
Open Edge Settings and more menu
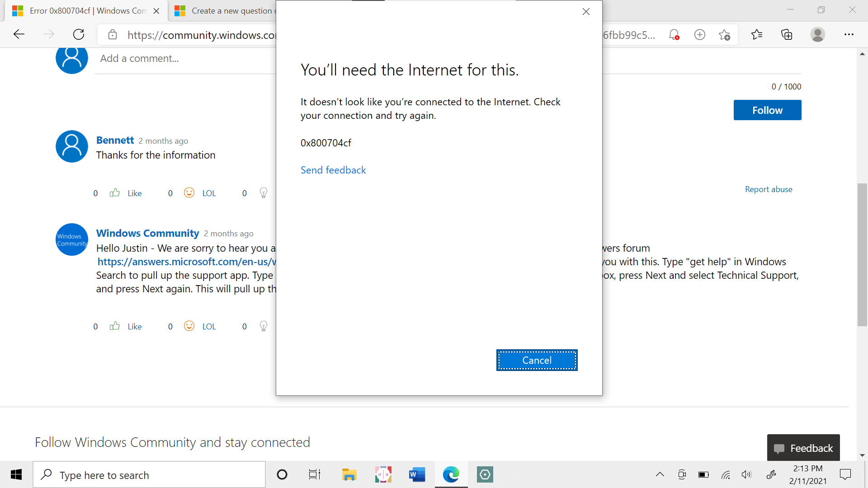coord(849,34)
